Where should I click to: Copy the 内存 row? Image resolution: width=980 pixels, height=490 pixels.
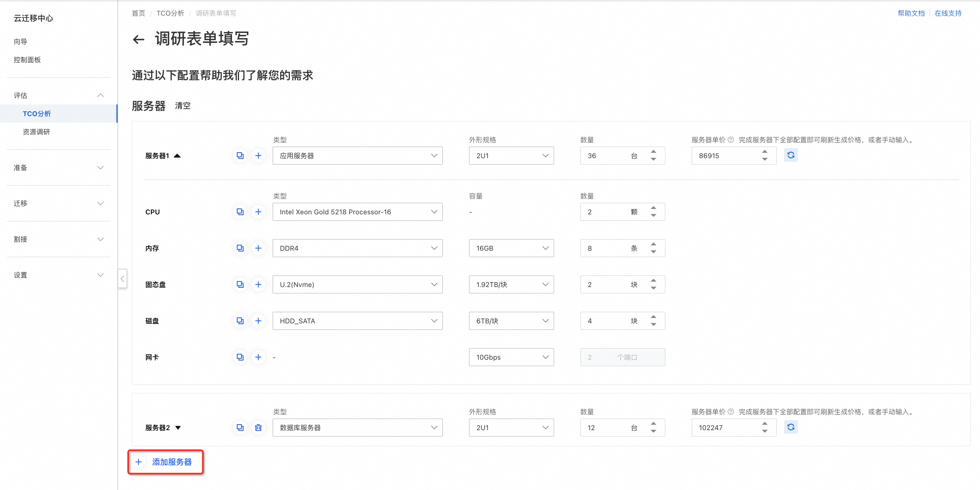pos(240,248)
